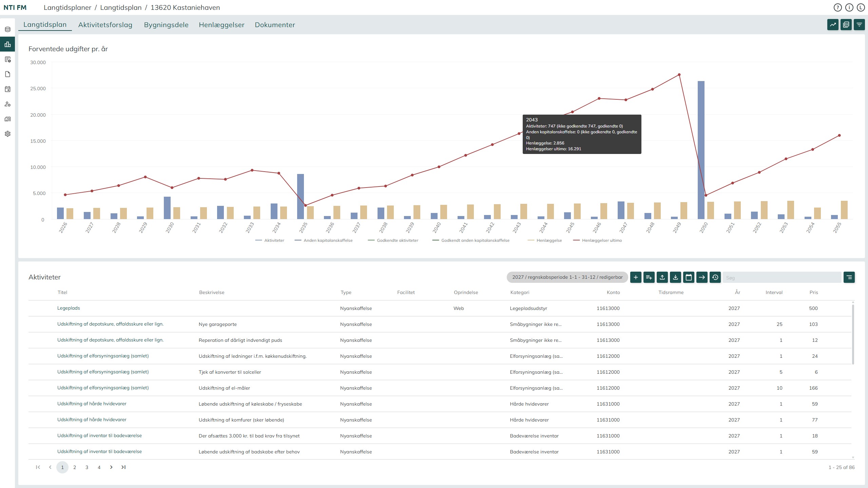Click the help question mark icon
Screen dimensions: 868x488
coord(837,7)
